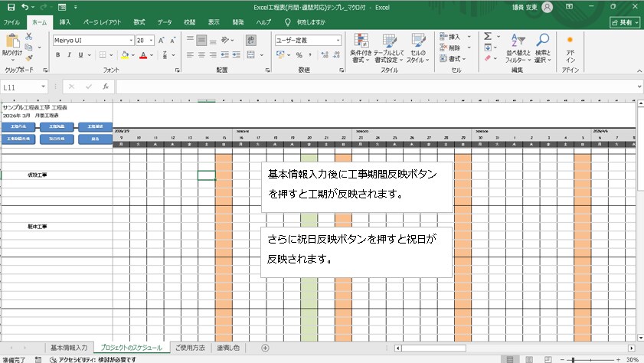Expand the Font group dialog launcher
Viewport: 644px width, 363px height.
tap(177, 70)
